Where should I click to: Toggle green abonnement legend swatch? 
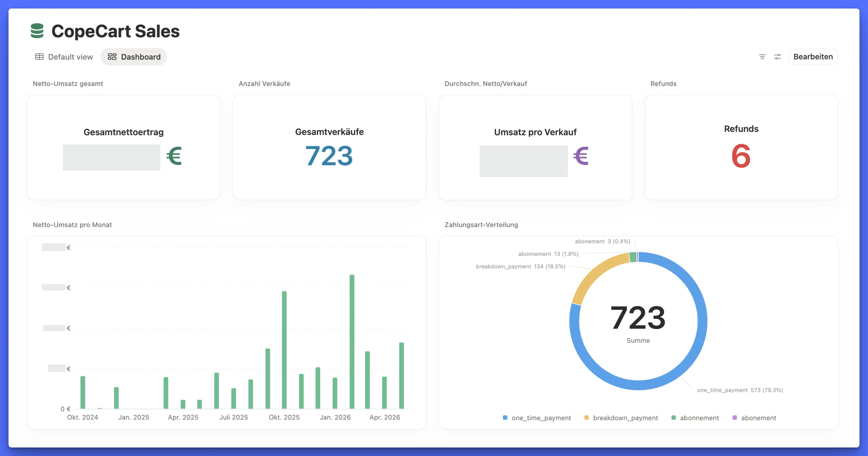coord(673,417)
